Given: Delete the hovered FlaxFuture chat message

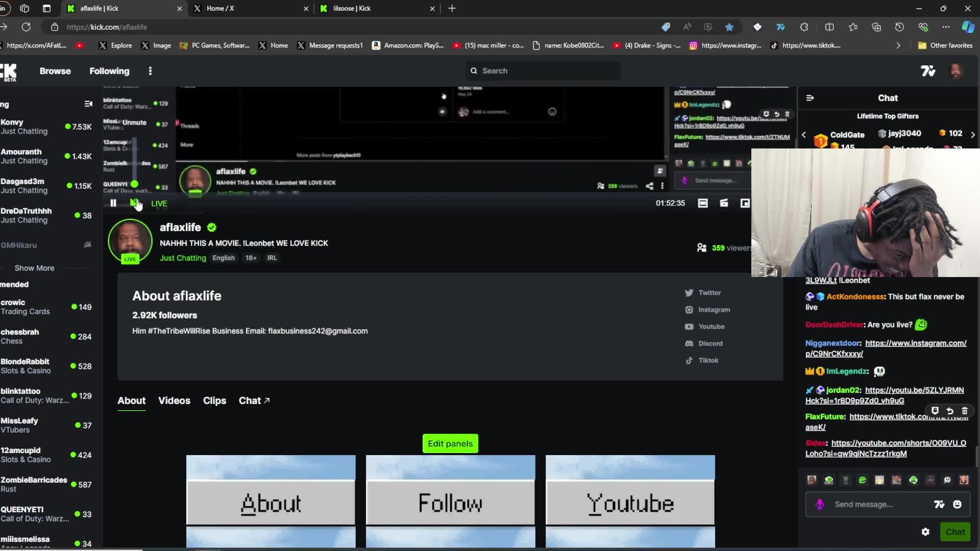Looking at the screenshot, I should 964,410.
